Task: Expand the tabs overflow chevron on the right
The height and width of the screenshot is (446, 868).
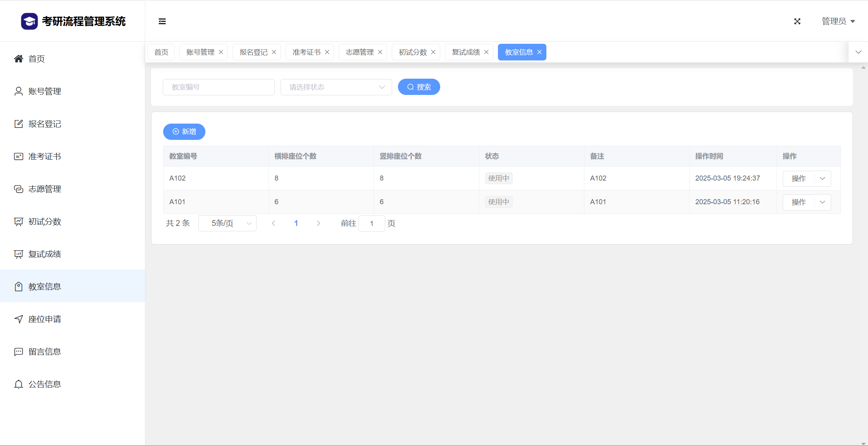Action: [x=858, y=52]
